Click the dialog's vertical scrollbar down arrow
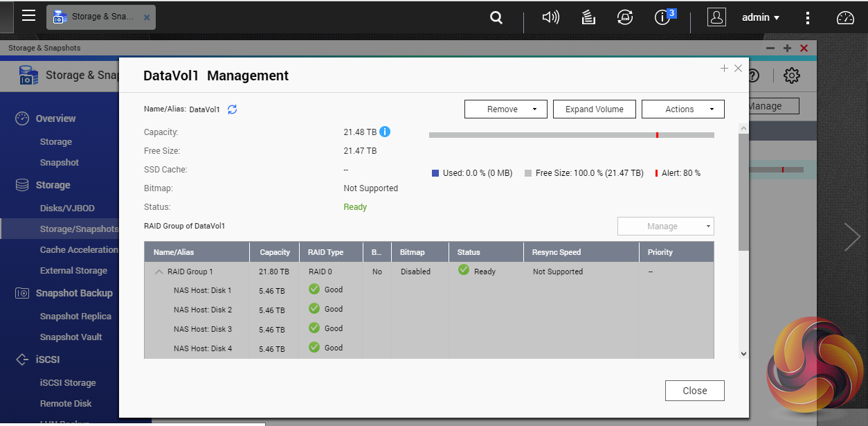This screenshot has width=868, height=426. tap(743, 353)
